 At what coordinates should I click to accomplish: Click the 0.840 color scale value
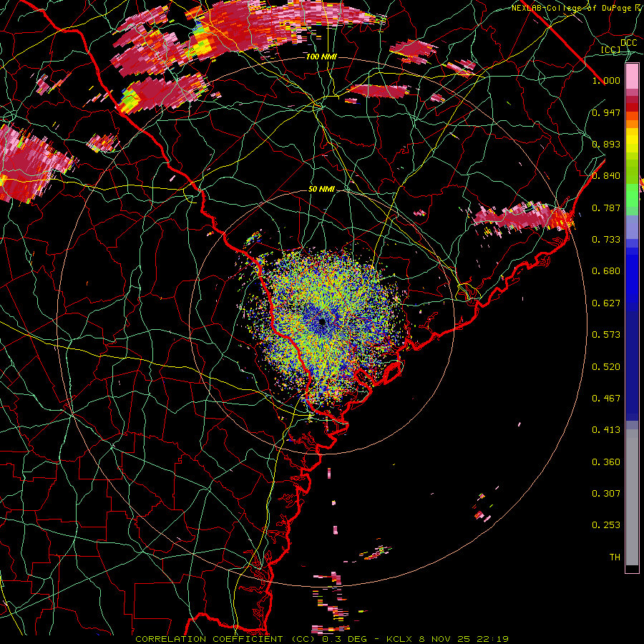click(x=606, y=176)
